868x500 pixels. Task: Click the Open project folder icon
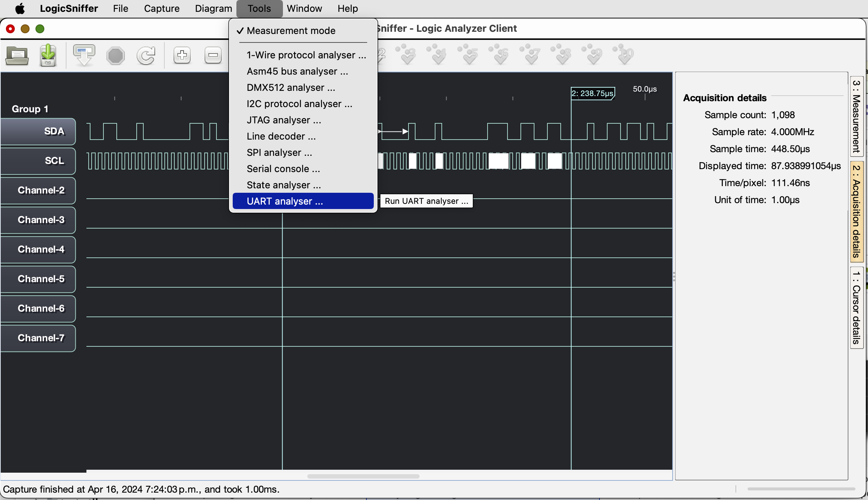coord(17,56)
